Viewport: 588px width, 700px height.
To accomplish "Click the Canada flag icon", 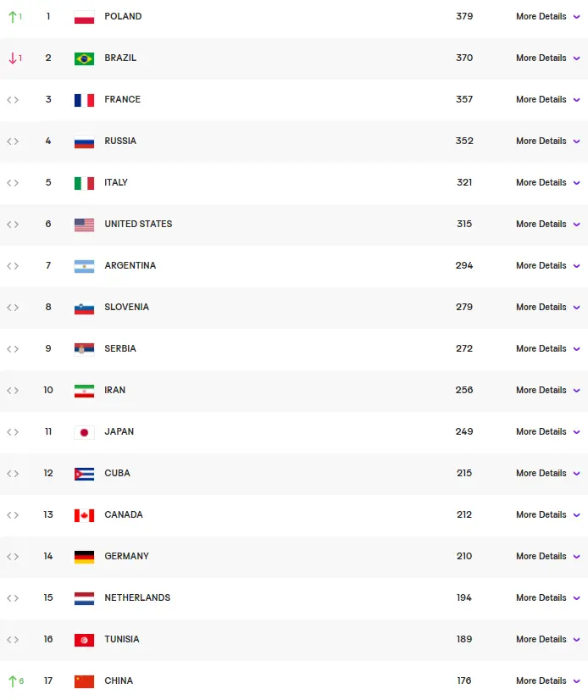I will [84, 515].
